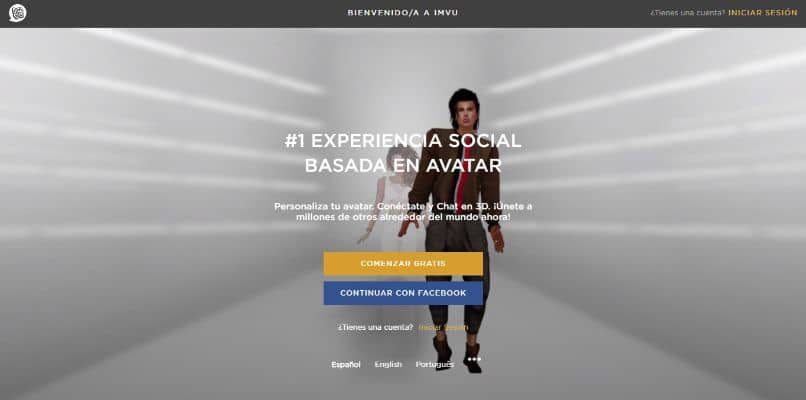Click the male avatar's dark boots
The image size is (806, 400).
(456, 354)
